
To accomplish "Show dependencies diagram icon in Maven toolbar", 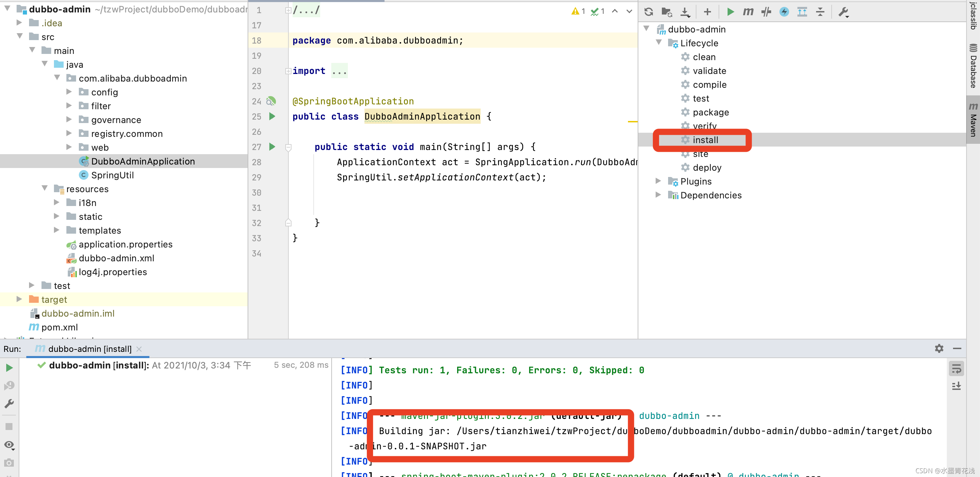I will click(x=802, y=12).
